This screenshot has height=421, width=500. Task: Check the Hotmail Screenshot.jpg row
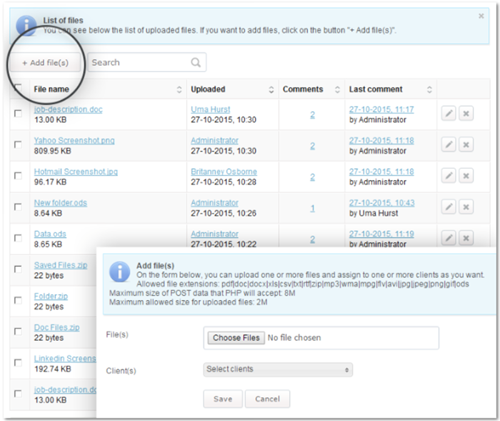pos(18,175)
